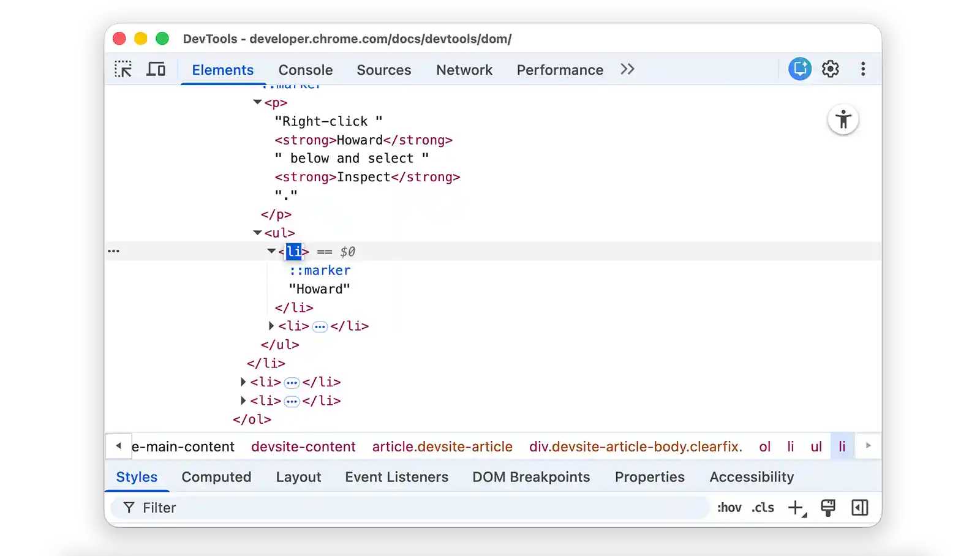Image resolution: width=980 pixels, height=556 pixels.
Task: Open the Computed styles tab
Action: (x=216, y=476)
